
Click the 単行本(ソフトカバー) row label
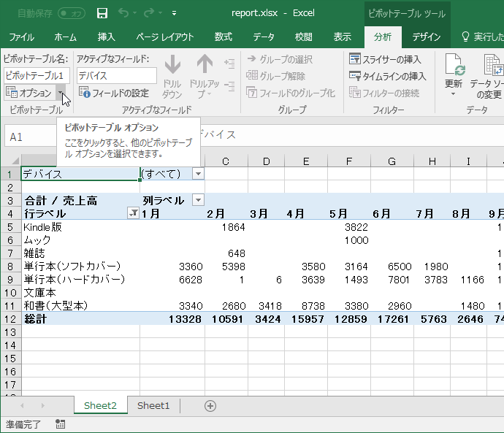pyautogui.click(x=72, y=267)
